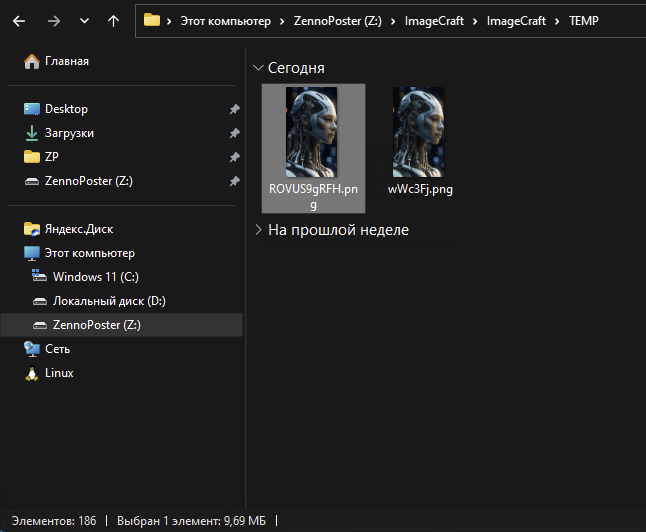Open the Linux penguin entry
This screenshot has height=532, width=646.
[x=59, y=373]
